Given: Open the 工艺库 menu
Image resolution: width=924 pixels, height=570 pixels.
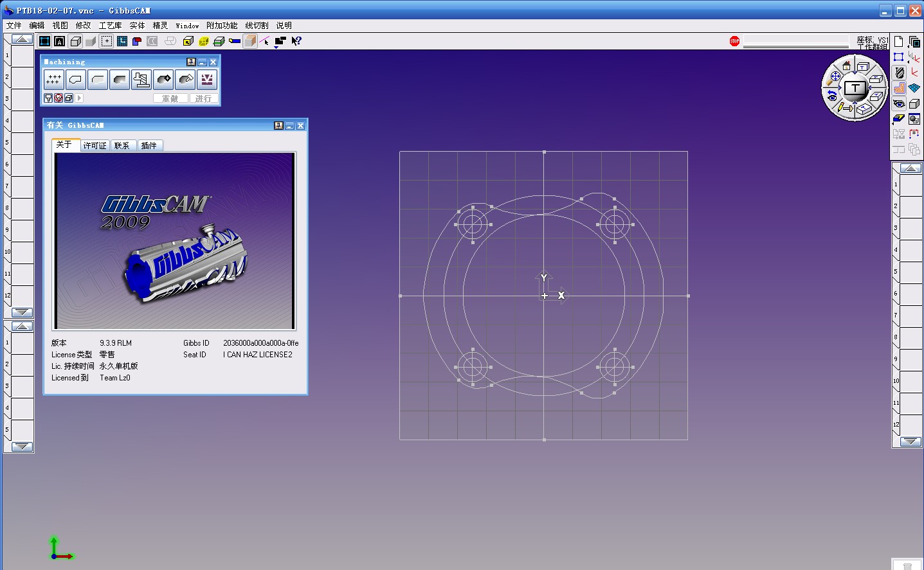Looking at the screenshot, I should 110,26.
